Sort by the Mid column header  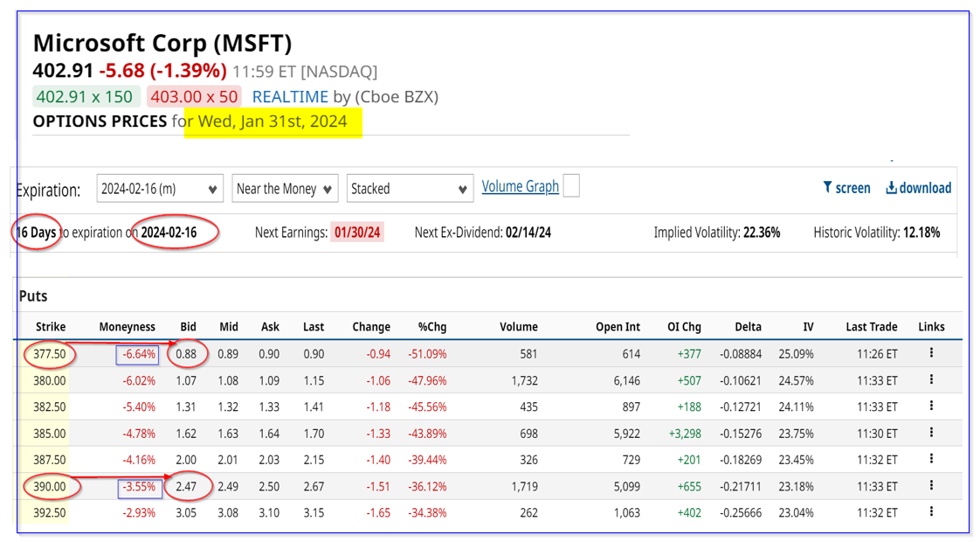click(x=229, y=327)
